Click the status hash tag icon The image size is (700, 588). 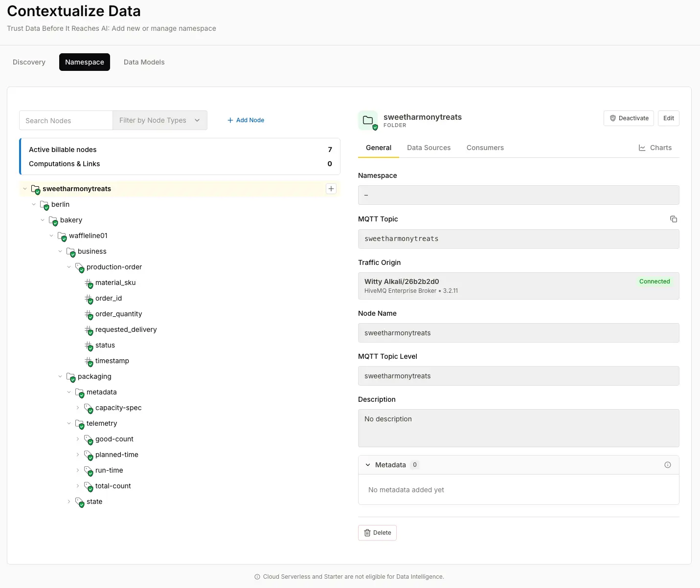(89, 346)
